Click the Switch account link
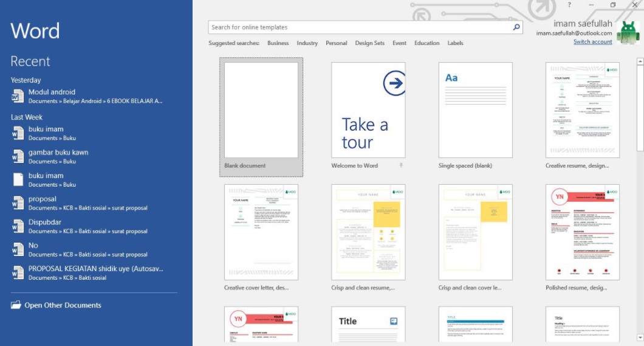 (592, 42)
